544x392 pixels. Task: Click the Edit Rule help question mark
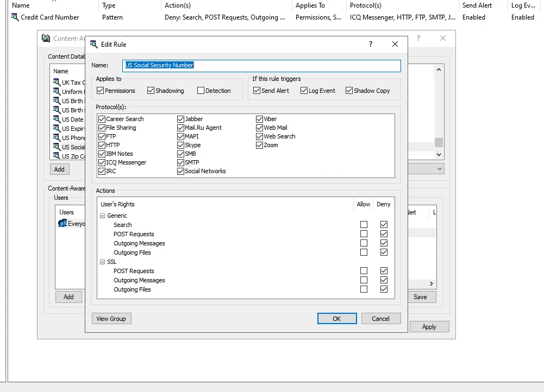point(371,44)
